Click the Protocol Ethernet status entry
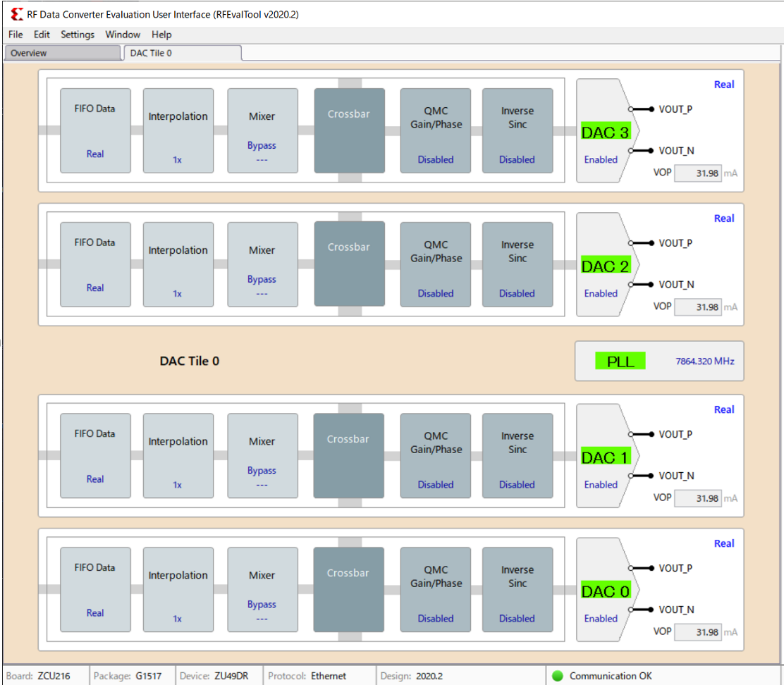784x685 pixels. pyautogui.click(x=307, y=676)
